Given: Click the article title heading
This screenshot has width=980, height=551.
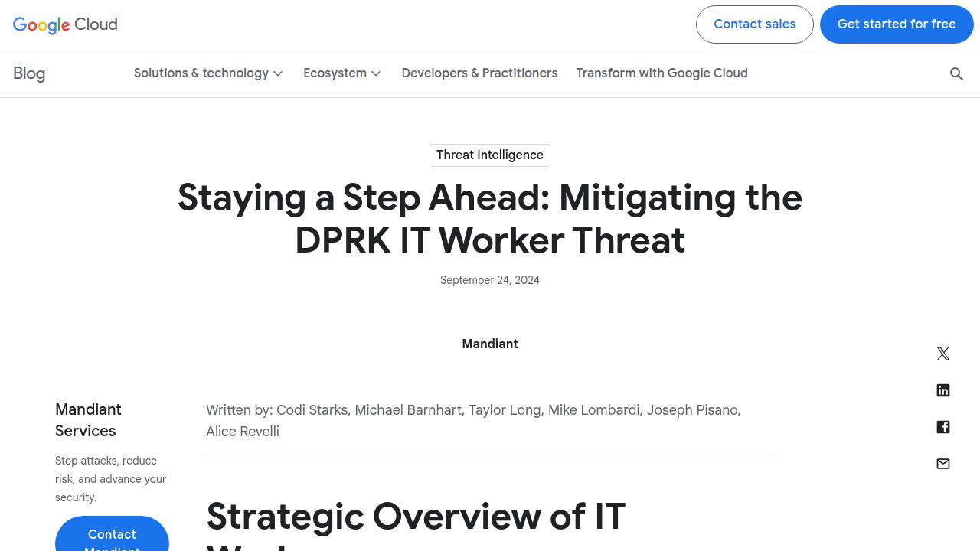Looking at the screenshot, I should (490, 219).
